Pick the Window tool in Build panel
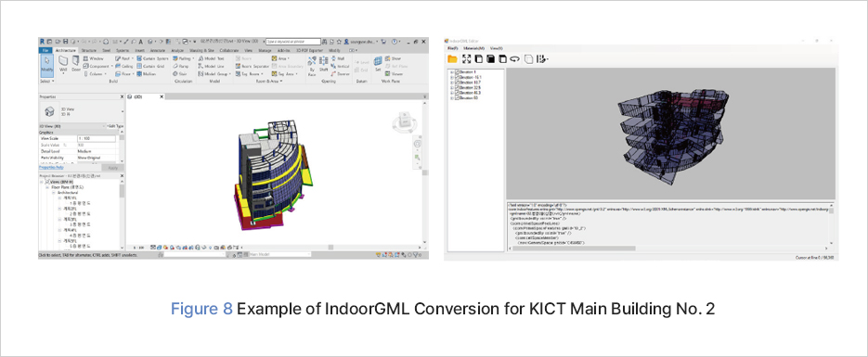The image size is (868, 357). pos(94,58)
